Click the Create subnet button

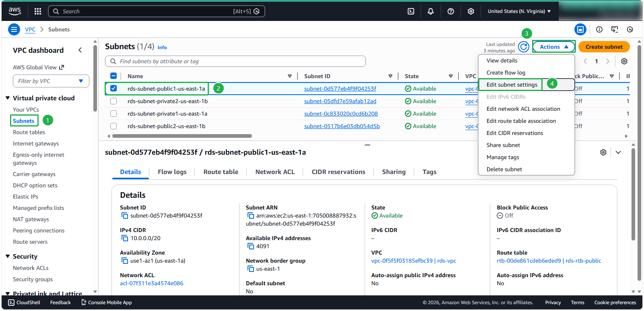604,47
